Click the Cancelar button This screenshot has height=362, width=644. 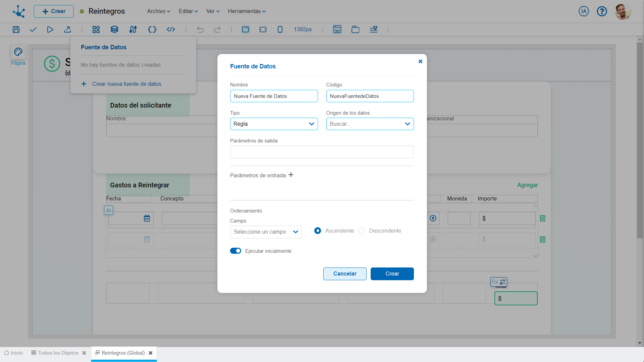[x=345, y=274]
